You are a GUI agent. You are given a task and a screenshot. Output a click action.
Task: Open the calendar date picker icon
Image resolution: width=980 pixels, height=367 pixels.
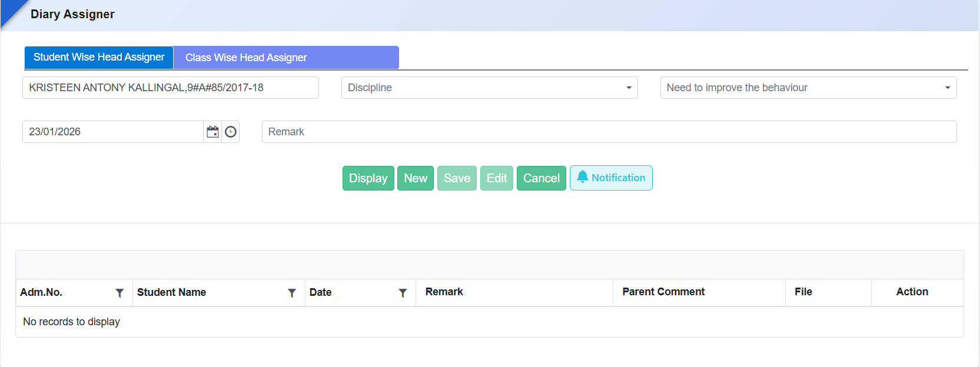coord(212,132)
